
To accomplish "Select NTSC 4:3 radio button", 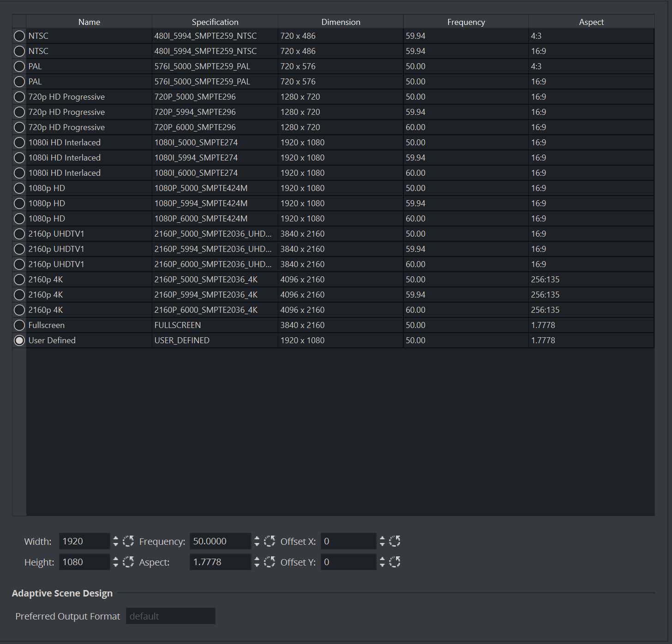I will (x=19, y=36).
